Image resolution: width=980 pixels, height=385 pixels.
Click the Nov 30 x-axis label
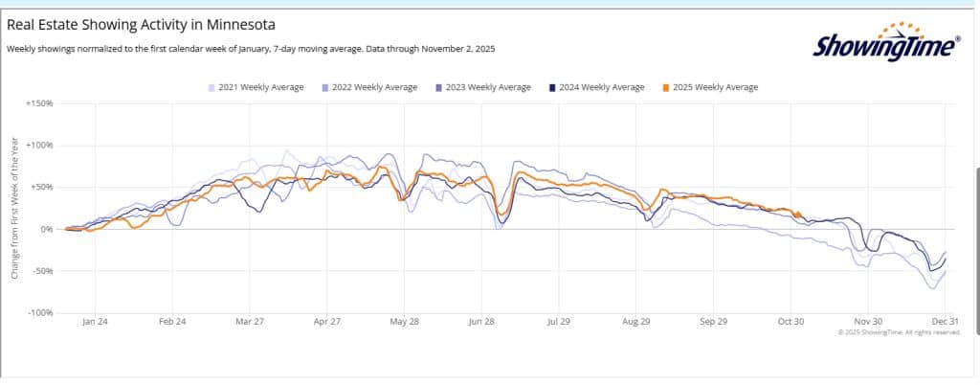point(868,322)
